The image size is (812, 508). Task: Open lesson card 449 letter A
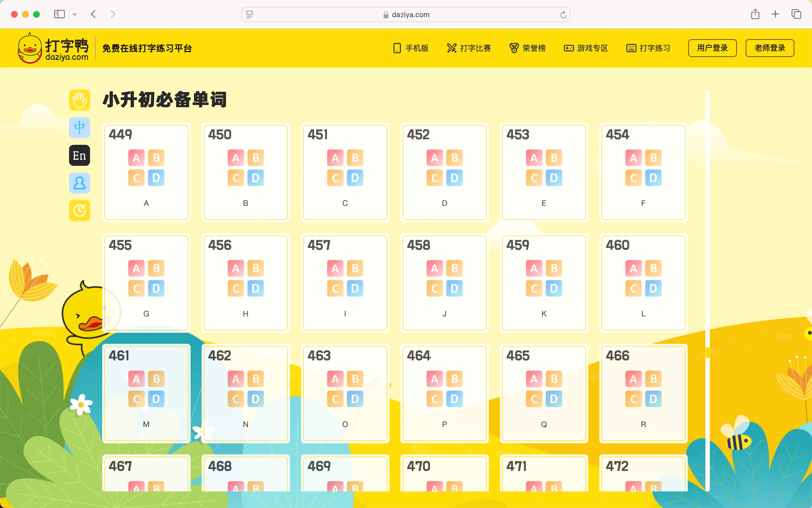[x=146, y=172]
